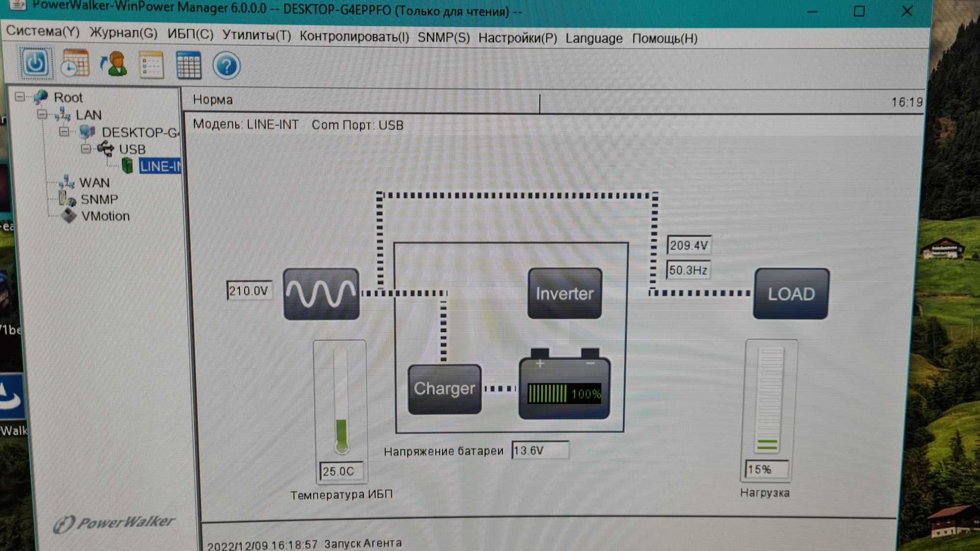Open the ИБП(C) menu
This screenshot has width=980, height=551.
[x=191, y=34]
